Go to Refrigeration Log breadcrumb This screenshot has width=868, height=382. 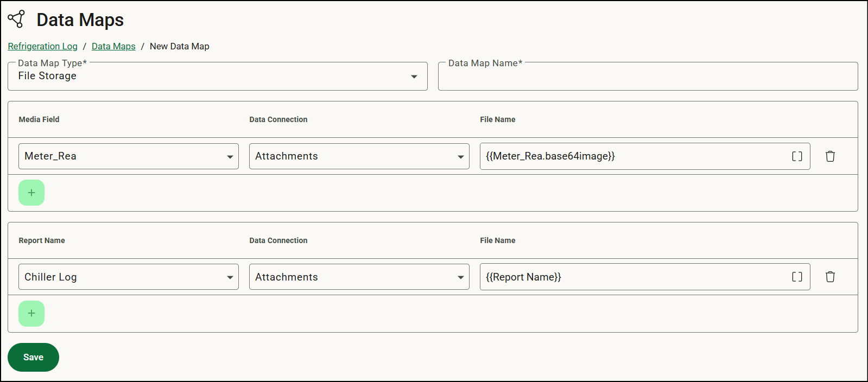pos(42,46)
